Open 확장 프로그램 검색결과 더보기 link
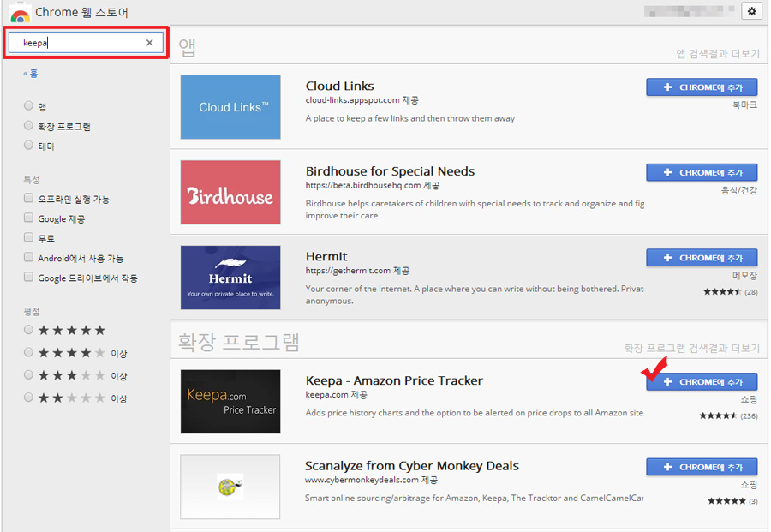The image size is (771, 532). tap(691, 348)
